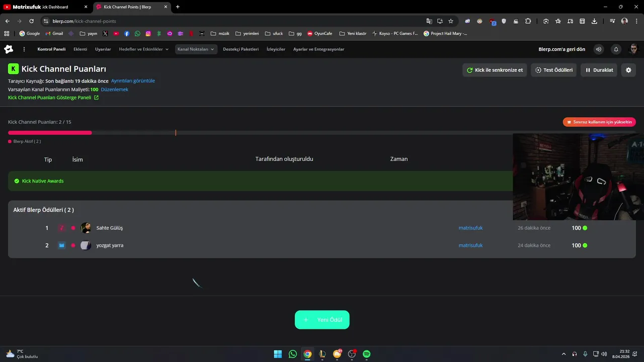Open the İzleyiciler menu item
644x362 pixels.
pyautogui.click(x=276, y=49)
